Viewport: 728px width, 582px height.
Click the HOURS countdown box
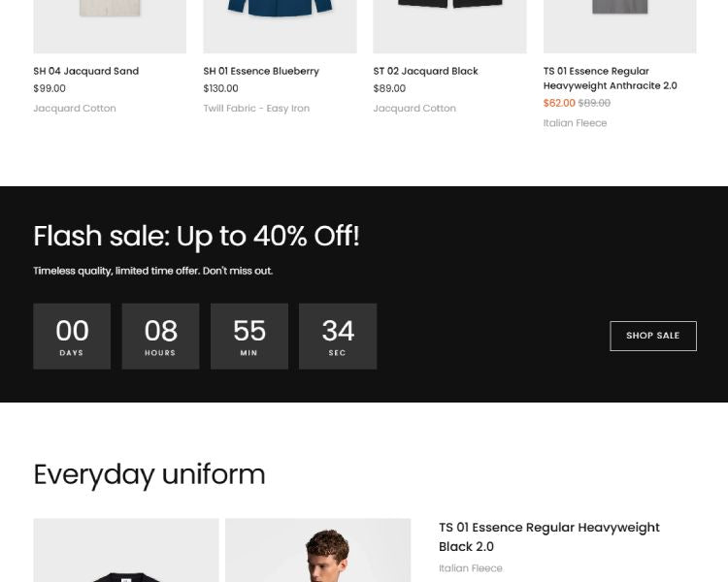click(160, 336)
